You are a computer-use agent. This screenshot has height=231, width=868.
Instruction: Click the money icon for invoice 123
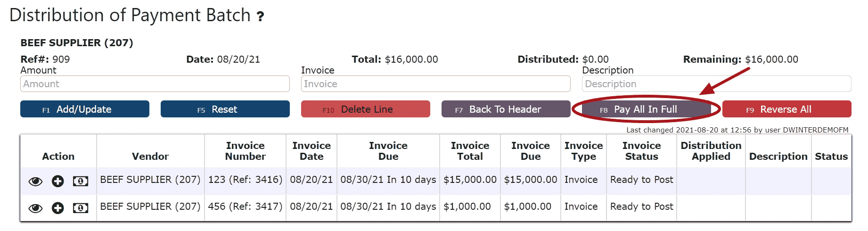point(81,181)
